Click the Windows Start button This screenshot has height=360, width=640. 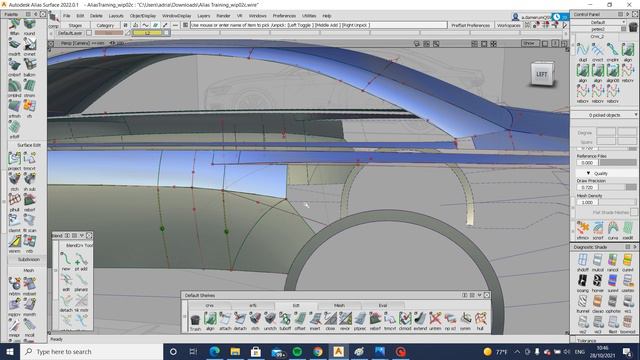coord(10,351)
